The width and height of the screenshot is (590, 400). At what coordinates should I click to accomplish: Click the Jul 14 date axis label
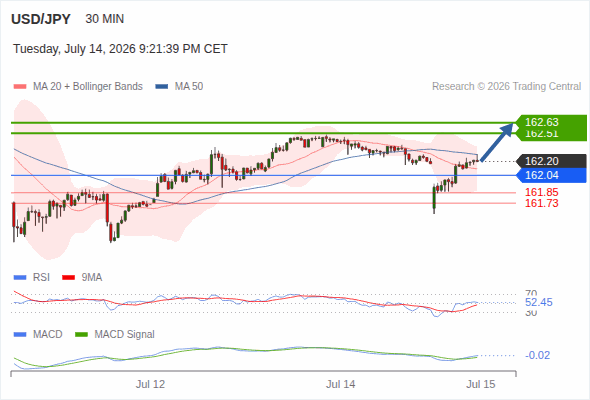tap(341, 384)
